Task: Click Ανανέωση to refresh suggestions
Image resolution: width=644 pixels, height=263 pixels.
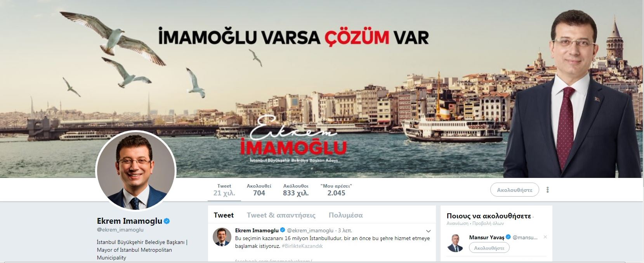Action: pos(457,224)
